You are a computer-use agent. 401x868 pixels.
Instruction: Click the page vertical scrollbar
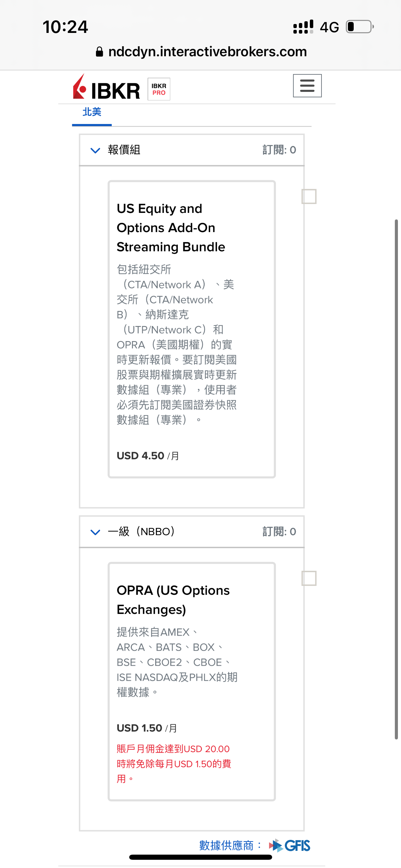click(397, 479)
